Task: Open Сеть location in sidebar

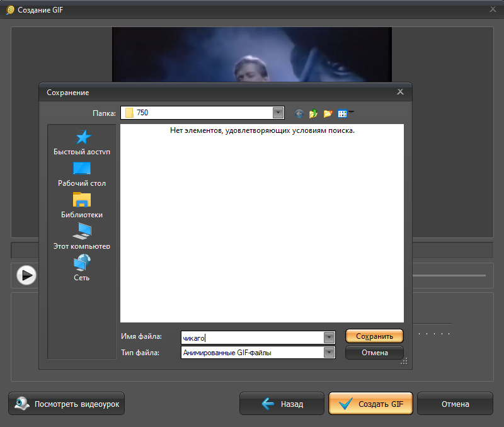Action: point(82,268)
